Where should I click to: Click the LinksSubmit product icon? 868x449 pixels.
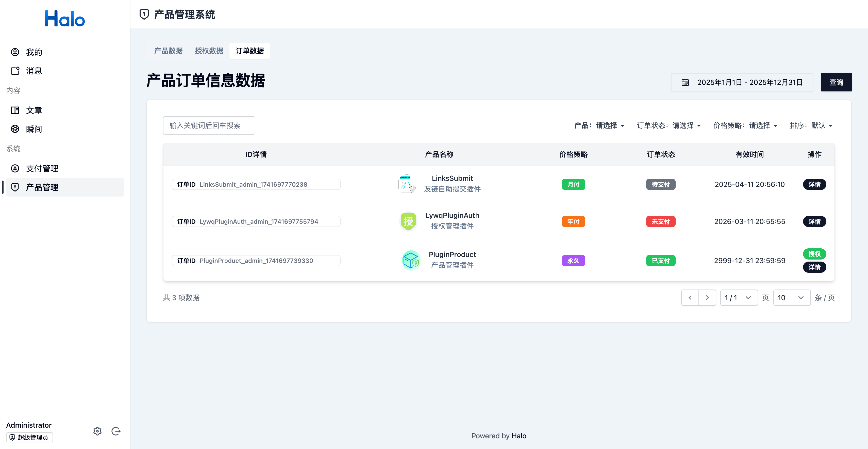pyautogui.click(x=407, y=184)
